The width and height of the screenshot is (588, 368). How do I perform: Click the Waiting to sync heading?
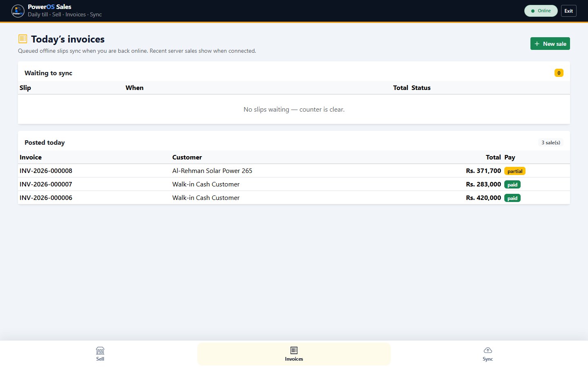tap(48, 73)
